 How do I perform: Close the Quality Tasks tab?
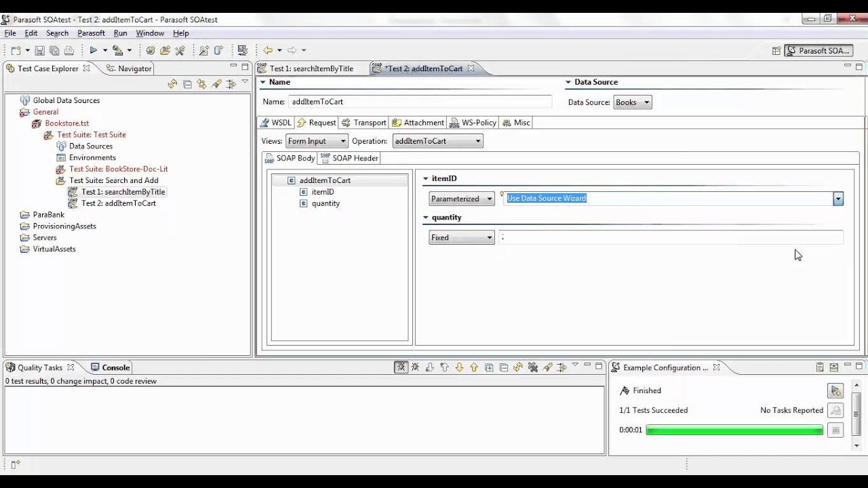point(71,367)
